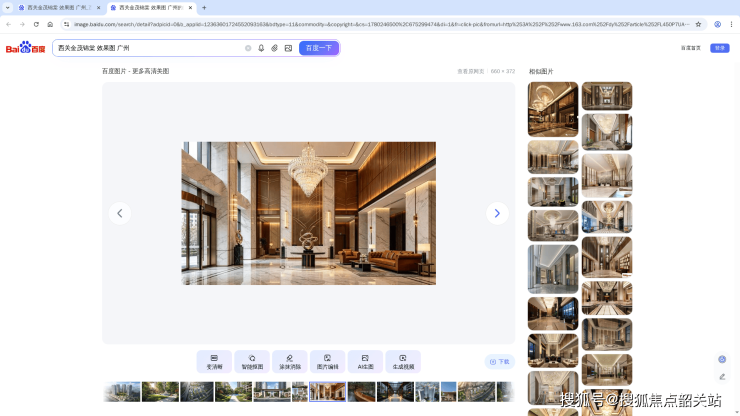
Task: Click the main lobby chandelier image
Action: [x=309, y=213]
